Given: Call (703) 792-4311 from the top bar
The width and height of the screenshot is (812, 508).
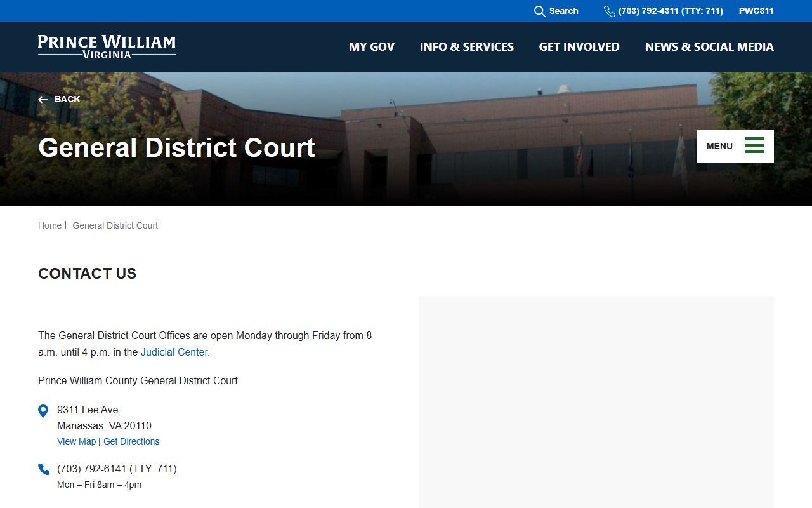Looking at the screenshot, I should (x=671, y=11).
